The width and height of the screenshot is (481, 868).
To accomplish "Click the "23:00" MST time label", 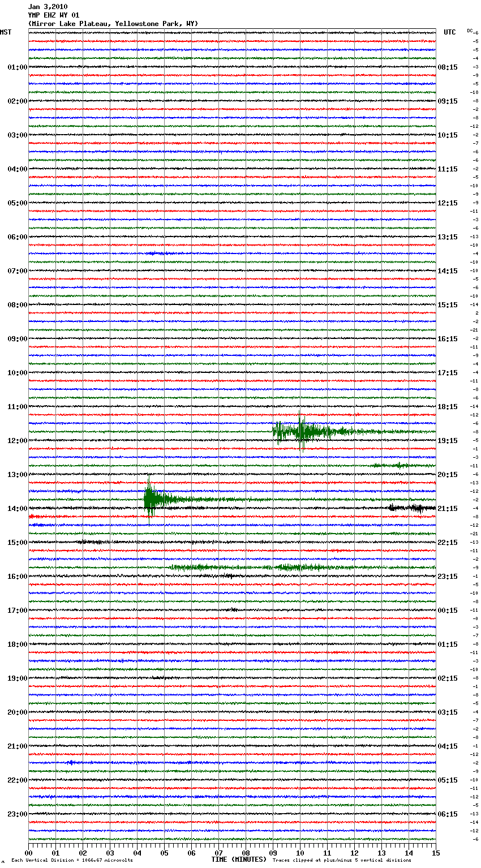I will [18, 814].
